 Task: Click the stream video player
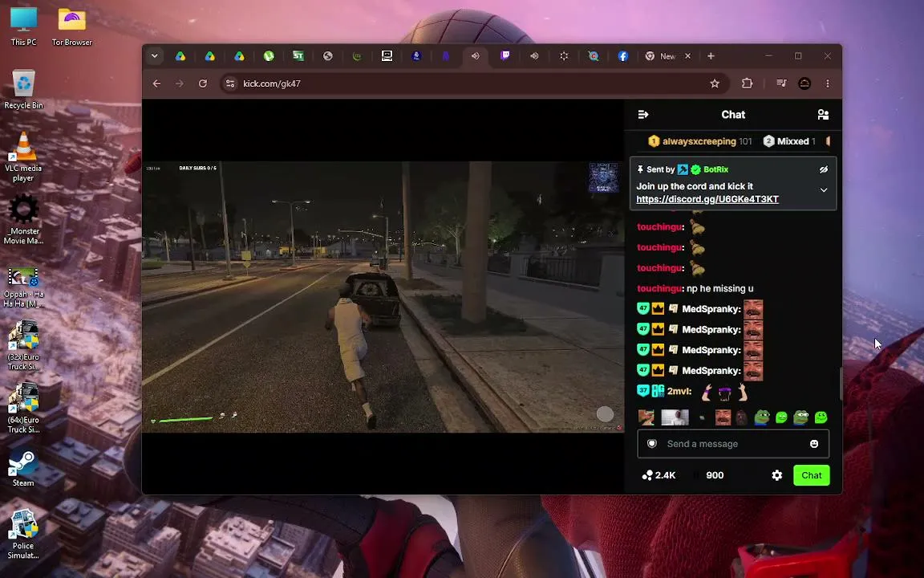click(383, 297)
